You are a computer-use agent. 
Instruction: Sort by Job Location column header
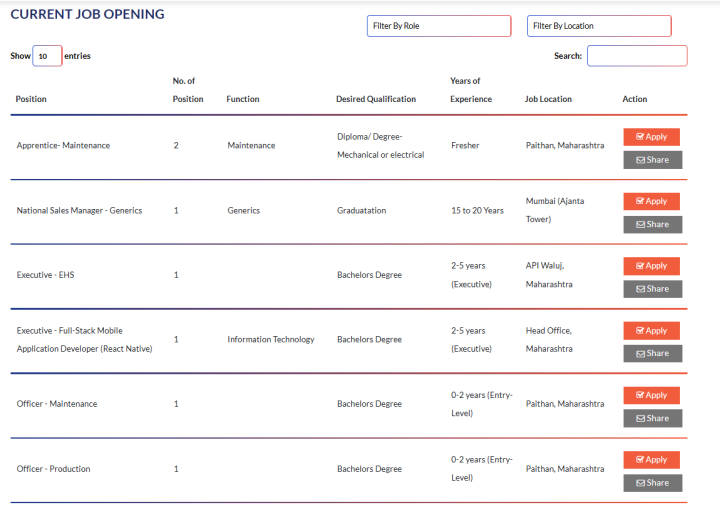548,99
